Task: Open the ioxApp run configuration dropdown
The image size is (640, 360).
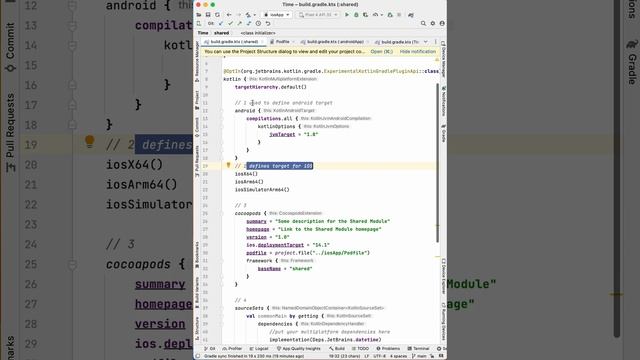Action: pos(277,15)
